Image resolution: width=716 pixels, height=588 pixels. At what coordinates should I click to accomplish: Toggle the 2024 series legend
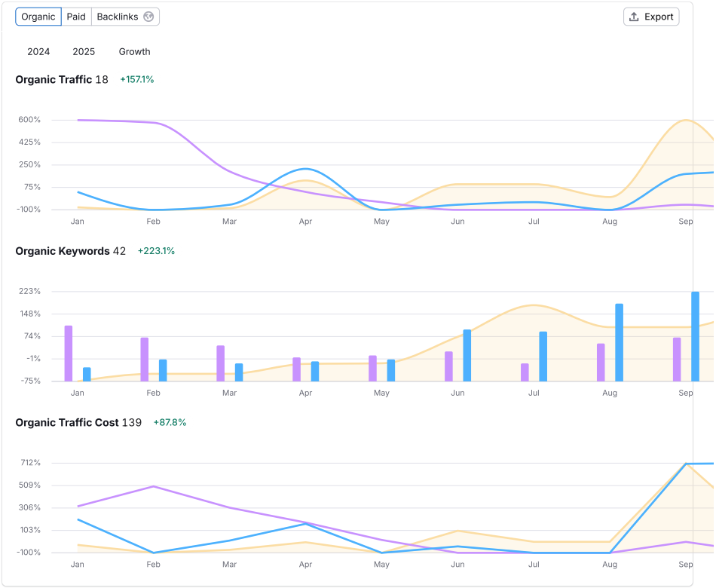(38, 52)
